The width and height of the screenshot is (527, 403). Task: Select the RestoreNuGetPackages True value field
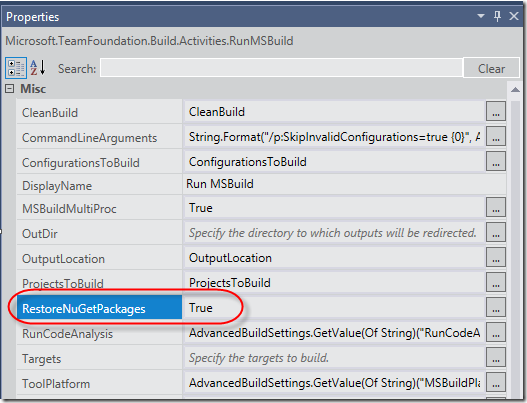pyautogui.click(x=334, y=307)
